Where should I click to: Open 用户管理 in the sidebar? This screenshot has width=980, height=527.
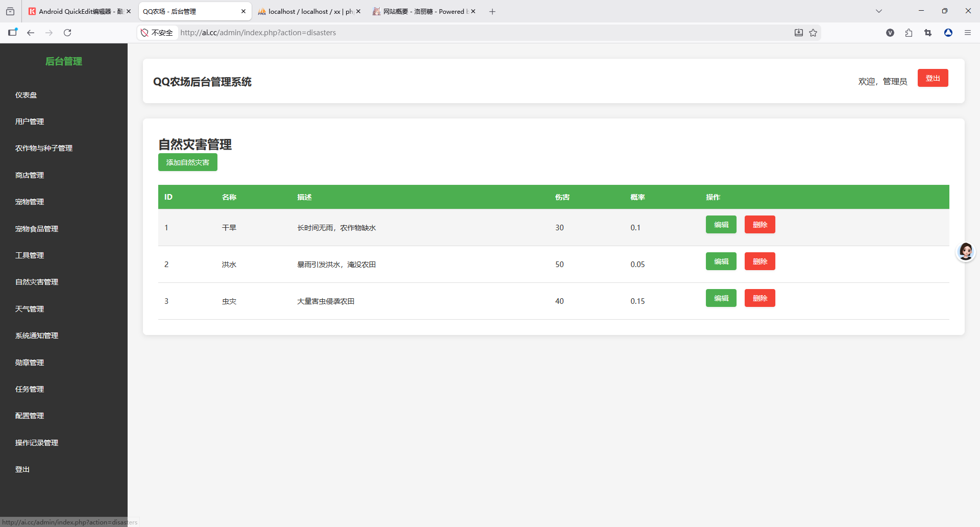click(30, 122)
